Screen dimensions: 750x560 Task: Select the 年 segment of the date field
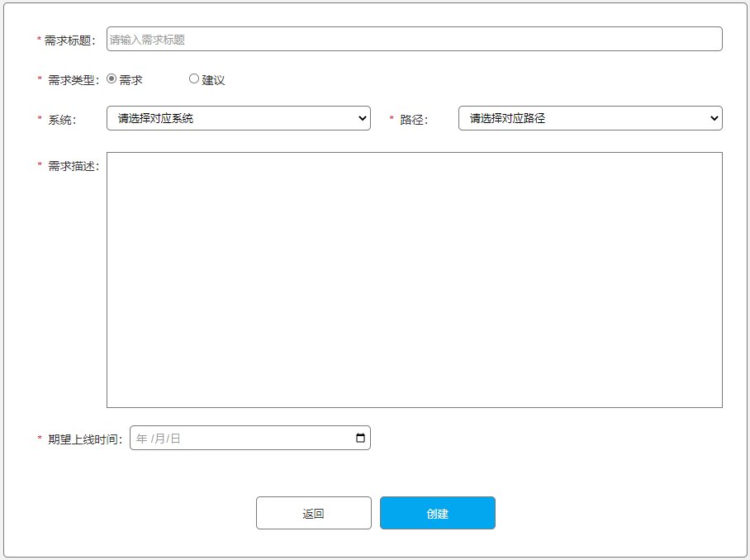(141, 439)
